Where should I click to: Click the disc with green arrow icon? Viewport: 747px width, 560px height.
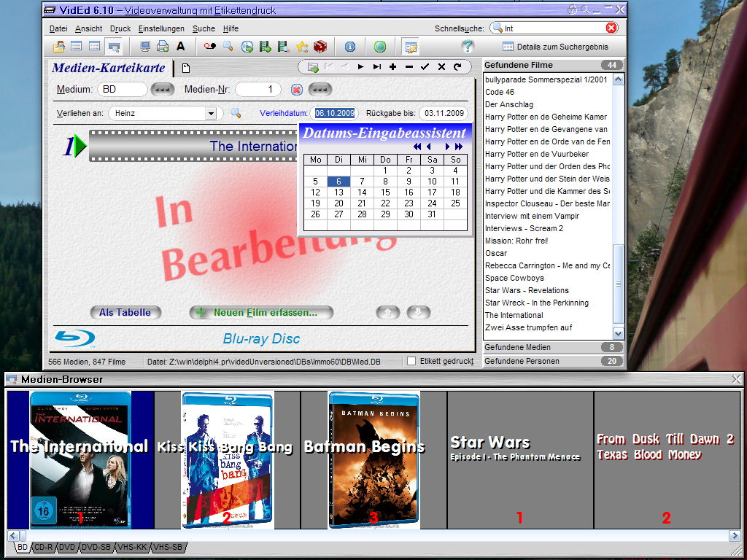coord(247,47)
